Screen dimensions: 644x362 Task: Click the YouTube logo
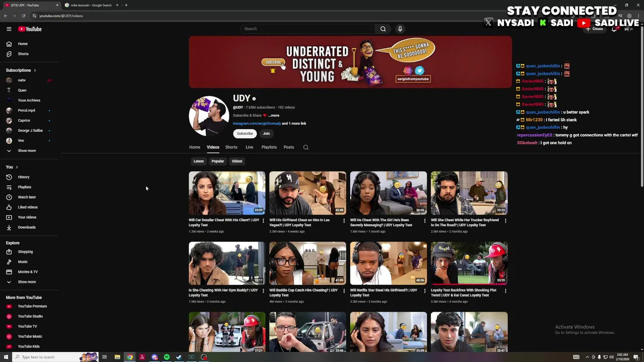pos(30,29)
